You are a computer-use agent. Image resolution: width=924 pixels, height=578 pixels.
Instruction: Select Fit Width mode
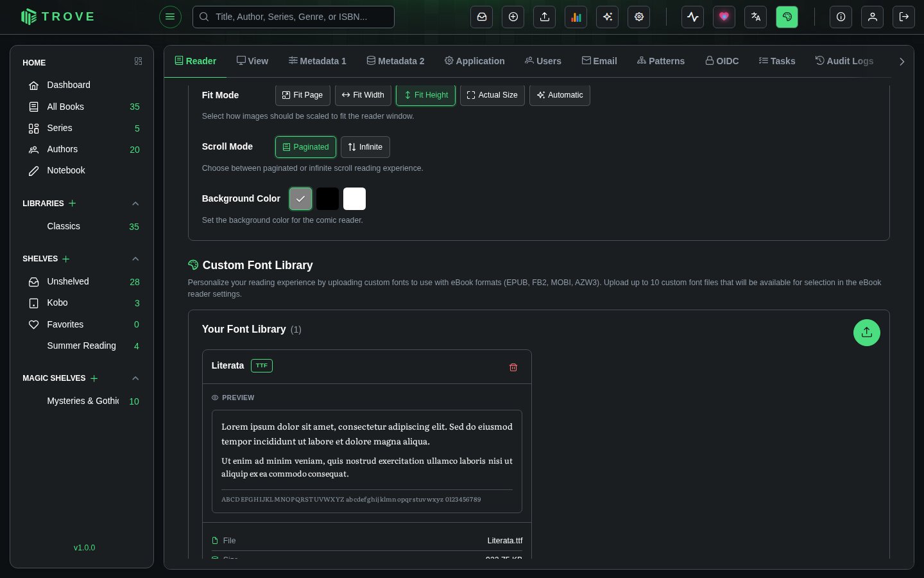363,95
